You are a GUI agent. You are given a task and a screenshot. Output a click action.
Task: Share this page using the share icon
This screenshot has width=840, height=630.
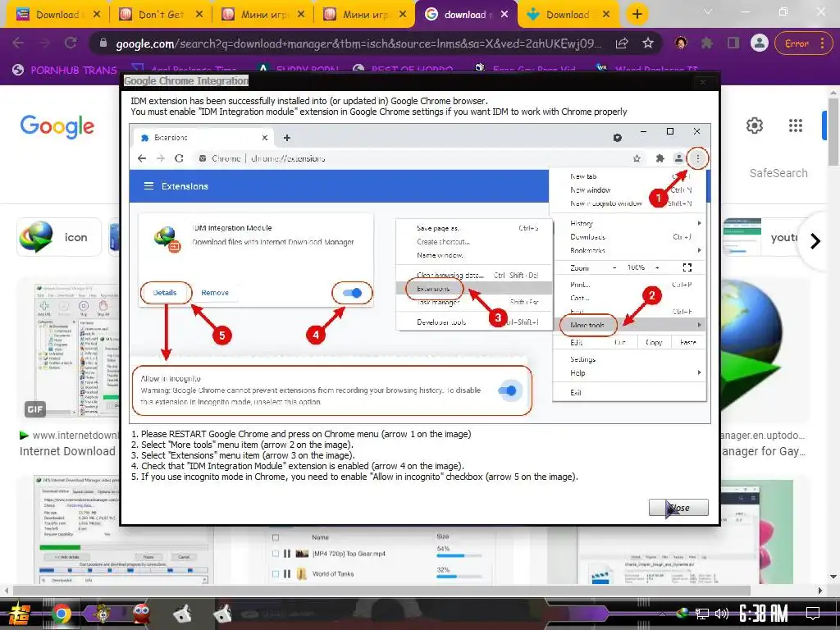622,43
